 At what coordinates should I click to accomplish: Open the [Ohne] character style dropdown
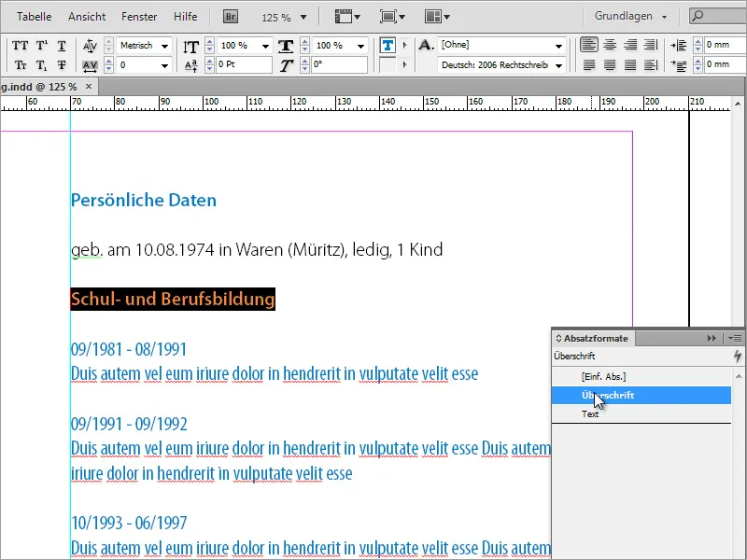[x=558, y=46]
